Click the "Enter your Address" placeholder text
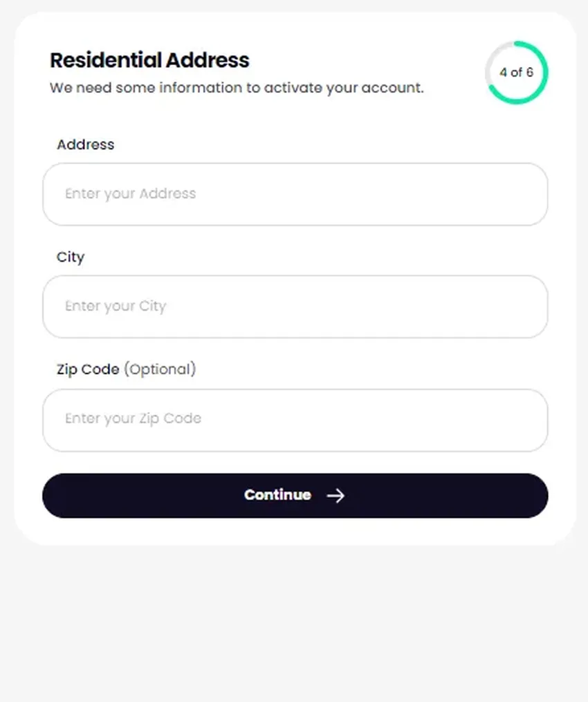Screen dimensions: 588x702 click(x=130, y=194)
